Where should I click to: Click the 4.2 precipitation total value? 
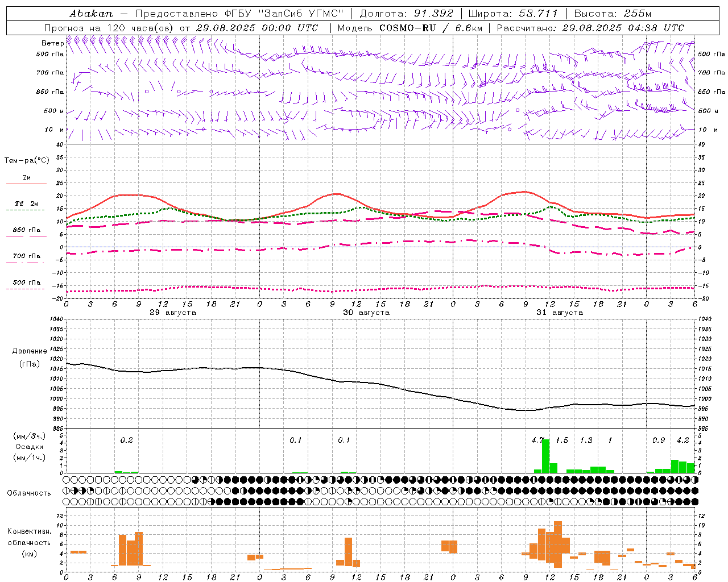pyautogui.click(x=682, y=440)
